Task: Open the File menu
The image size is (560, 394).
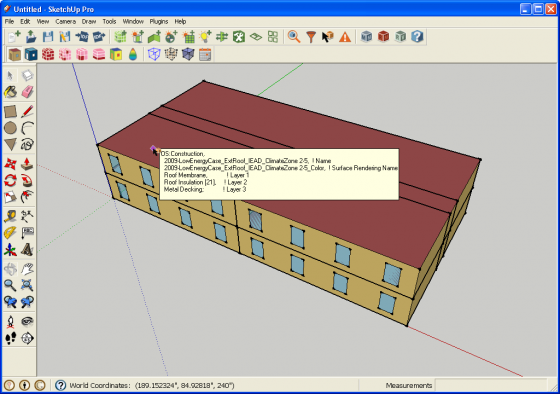Action: coord(9,21)
